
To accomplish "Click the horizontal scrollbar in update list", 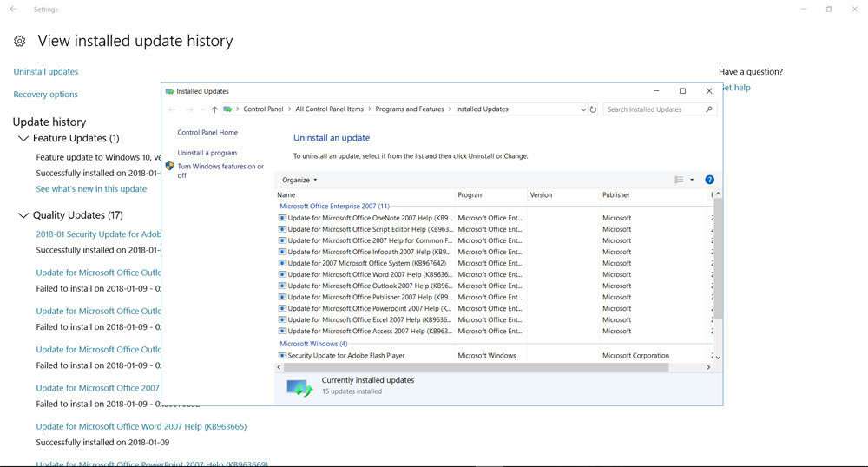I will (x=476, y=367).
